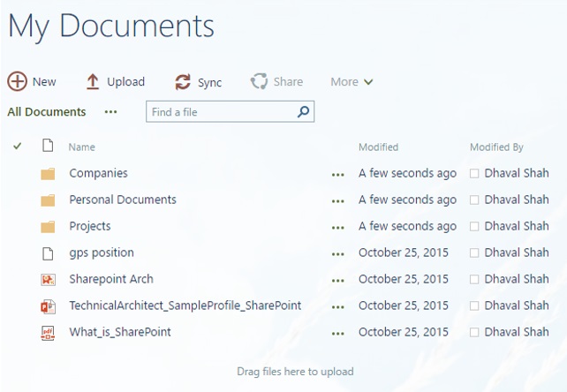Click the What_is_SharePoint PDF icon

click(48, 333)
